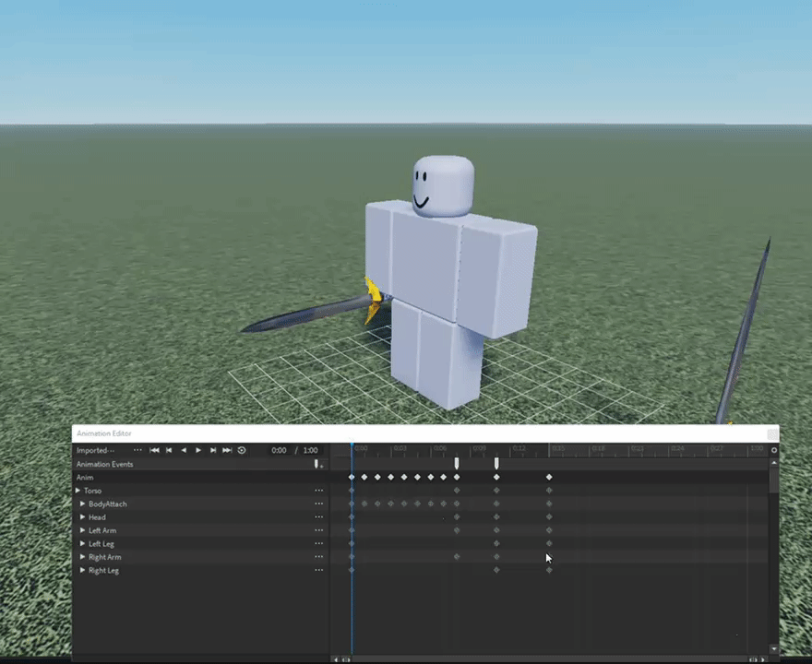Select the first Right Leg keyframe

pyautogui.click(x=352, y=570)
